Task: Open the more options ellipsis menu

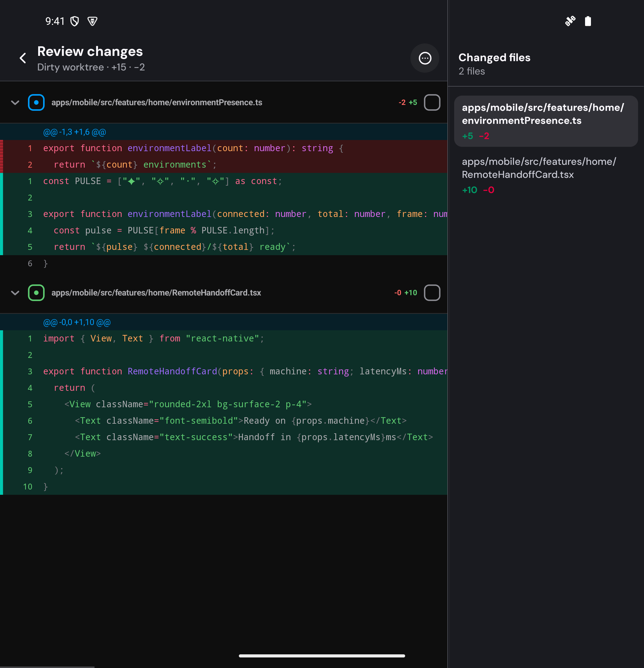Action: (425, 58)
